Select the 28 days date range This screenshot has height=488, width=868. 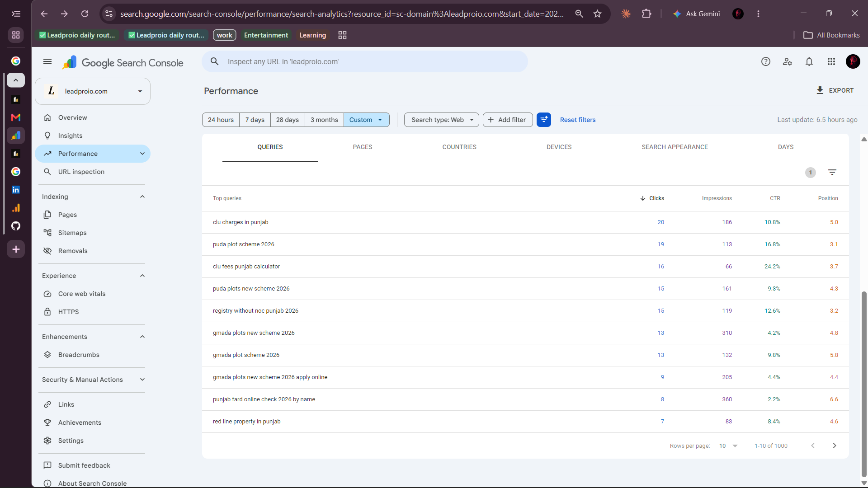pos(288,120)
